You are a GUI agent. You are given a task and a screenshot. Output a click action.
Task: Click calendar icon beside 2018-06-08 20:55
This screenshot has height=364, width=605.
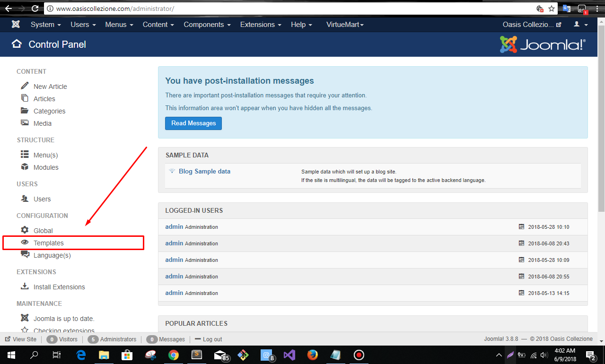tap(521, 277)
